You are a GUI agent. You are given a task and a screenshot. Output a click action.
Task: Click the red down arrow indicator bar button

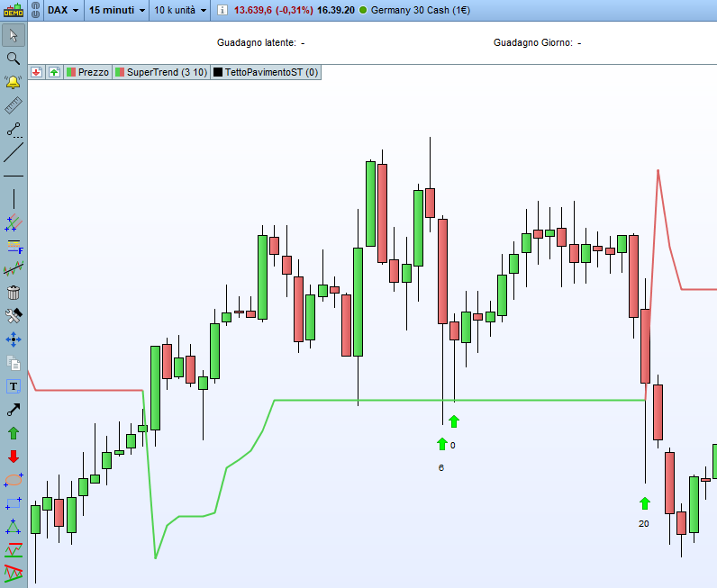pos(37,72)
